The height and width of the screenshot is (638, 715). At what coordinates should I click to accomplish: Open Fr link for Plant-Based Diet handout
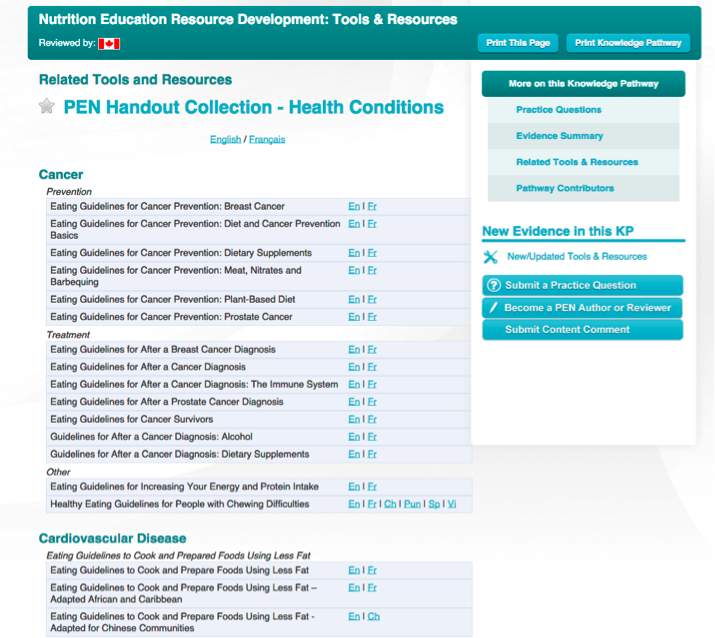coord(372,300)
